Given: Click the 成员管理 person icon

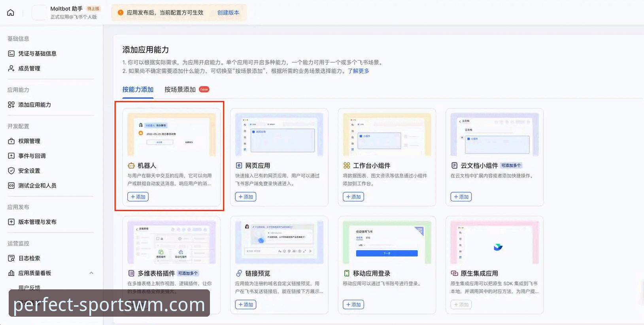Looking at the screenshot, I should (x=11, y=68).
